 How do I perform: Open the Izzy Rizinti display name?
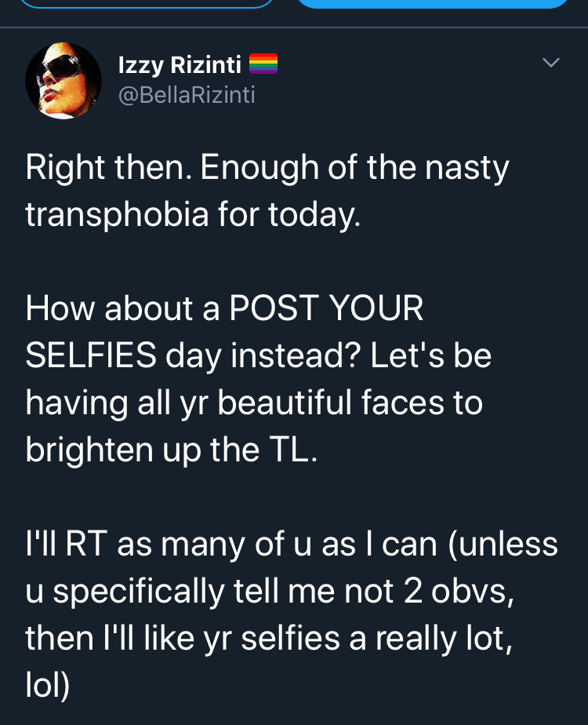click(180, 64)
